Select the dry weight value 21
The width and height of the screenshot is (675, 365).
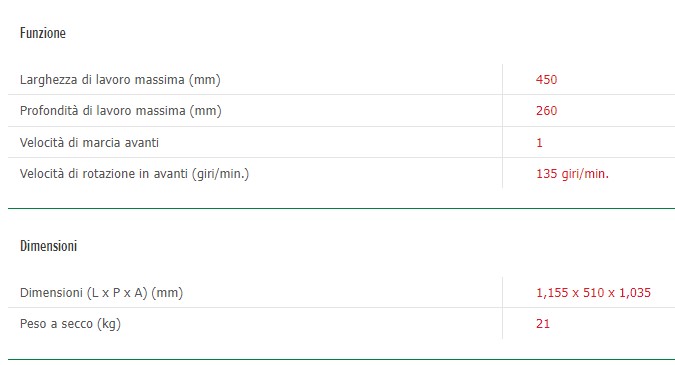543,324
